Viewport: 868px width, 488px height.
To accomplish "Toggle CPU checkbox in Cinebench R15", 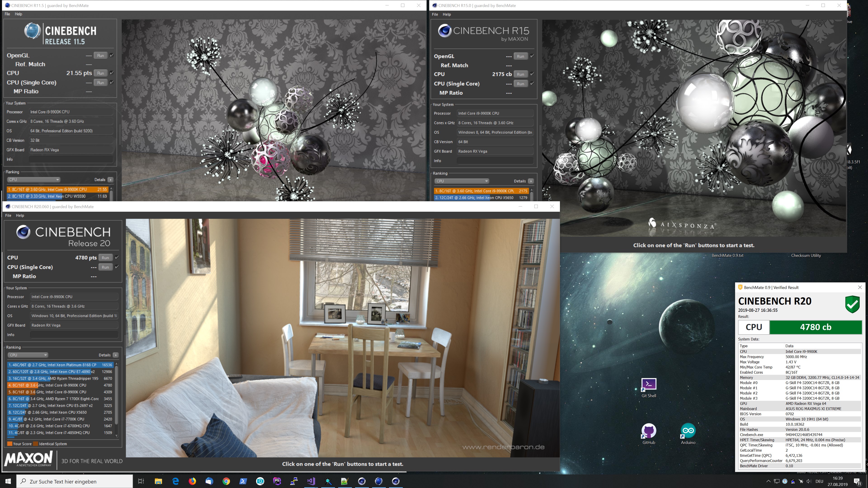I will point(532,74).
